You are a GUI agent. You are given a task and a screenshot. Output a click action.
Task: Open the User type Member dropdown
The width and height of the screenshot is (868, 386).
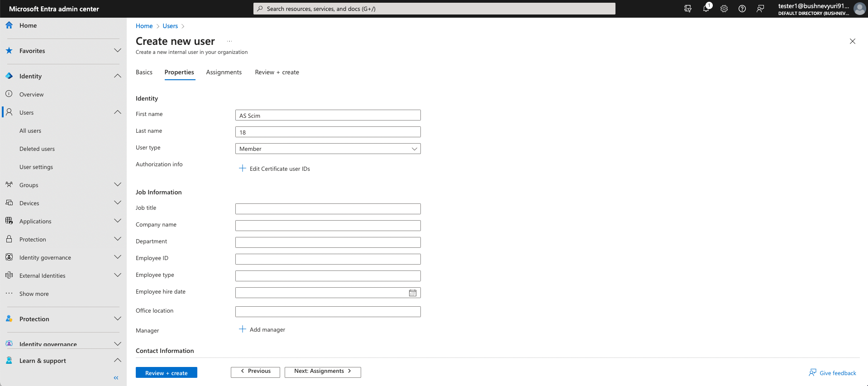point(328,149)
